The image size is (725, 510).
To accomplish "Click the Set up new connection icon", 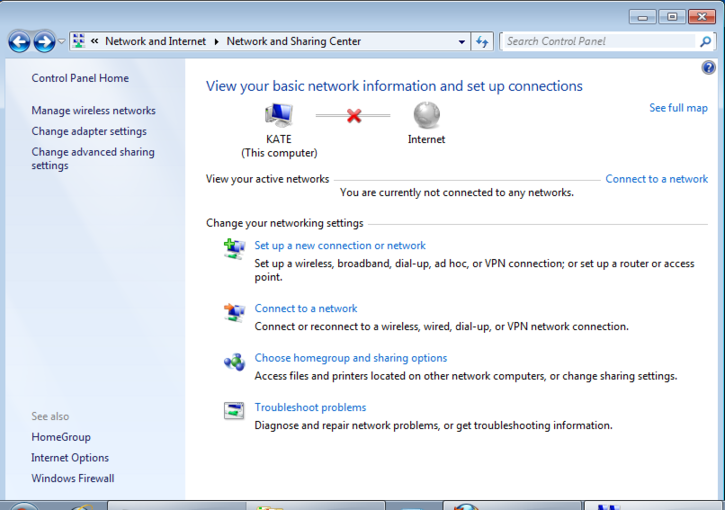I will (x=234, y=249).
